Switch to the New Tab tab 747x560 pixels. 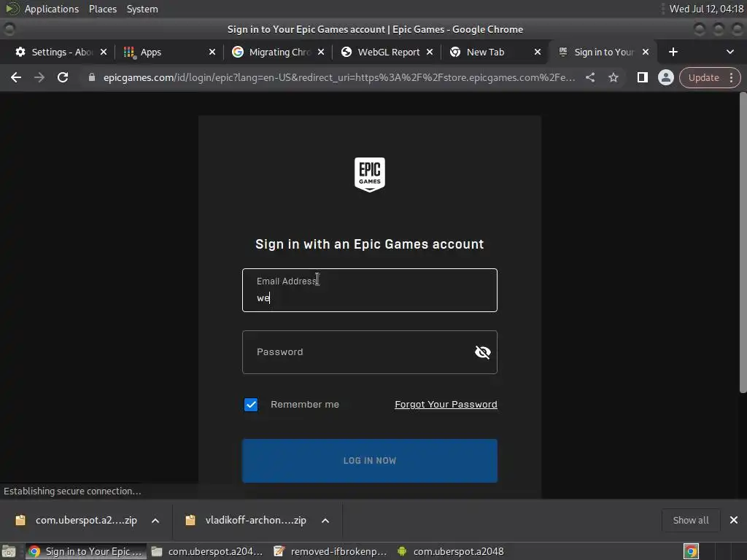pyautogui.click(x=495, y=52)
